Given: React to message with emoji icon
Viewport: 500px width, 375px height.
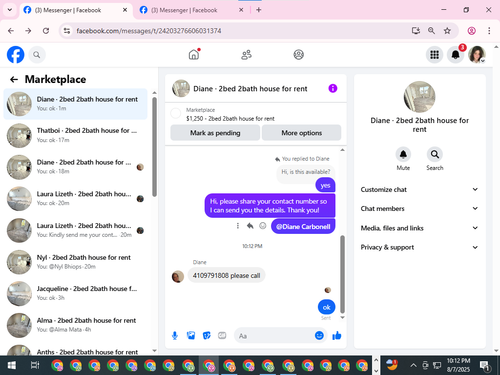Looking at the screenshot, I should coord(263,226).
